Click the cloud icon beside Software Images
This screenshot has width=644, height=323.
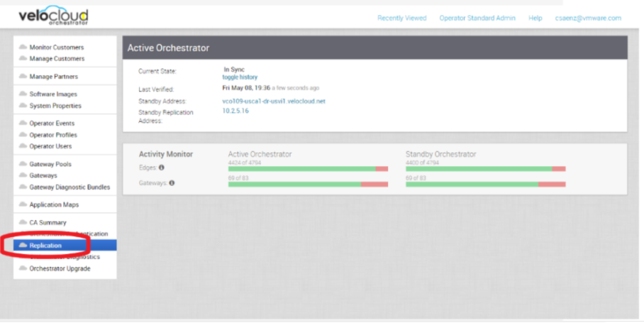click(x=23, y=94)
